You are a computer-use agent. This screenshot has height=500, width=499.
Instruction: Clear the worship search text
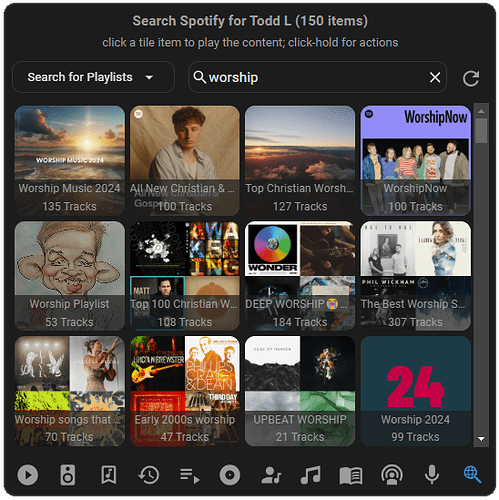[435, 77]
